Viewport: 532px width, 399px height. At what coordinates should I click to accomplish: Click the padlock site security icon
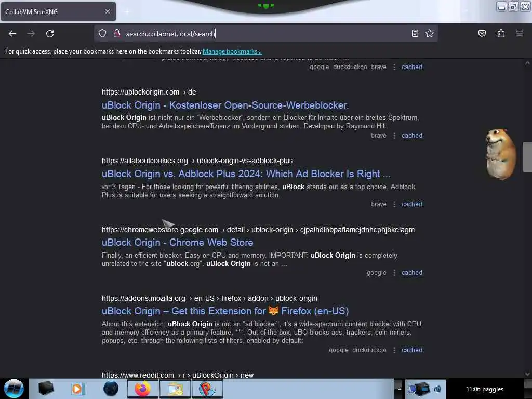117,33
